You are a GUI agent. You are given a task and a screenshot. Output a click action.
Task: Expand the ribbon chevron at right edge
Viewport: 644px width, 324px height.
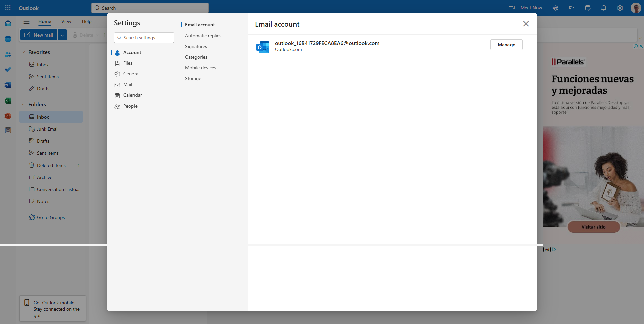640,38
